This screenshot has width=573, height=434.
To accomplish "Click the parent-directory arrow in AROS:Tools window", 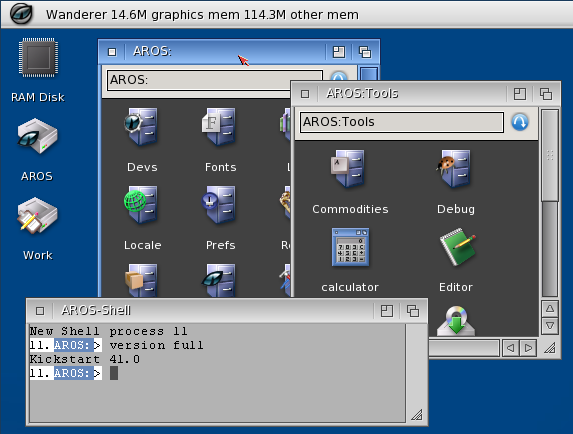I will point(520,122).
